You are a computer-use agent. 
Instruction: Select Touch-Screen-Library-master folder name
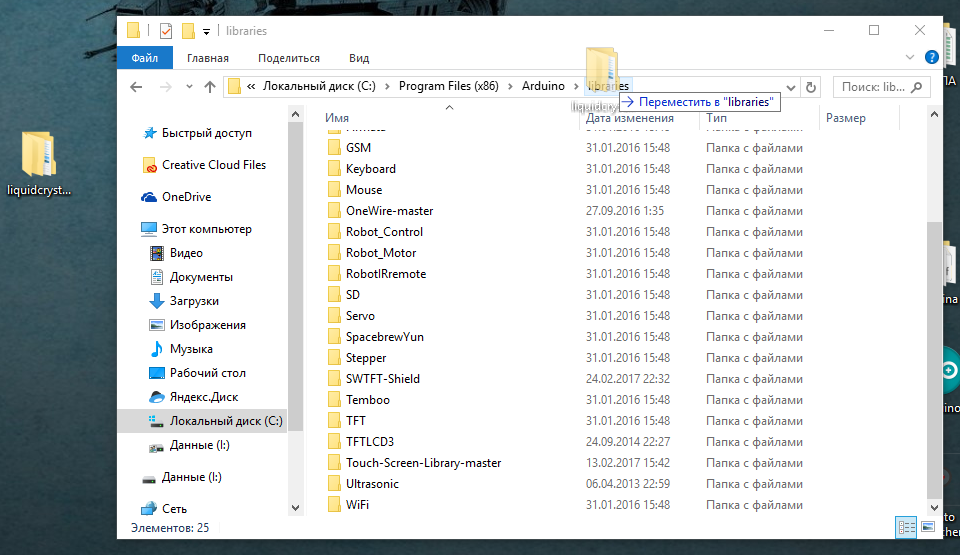tap(424, 462)
